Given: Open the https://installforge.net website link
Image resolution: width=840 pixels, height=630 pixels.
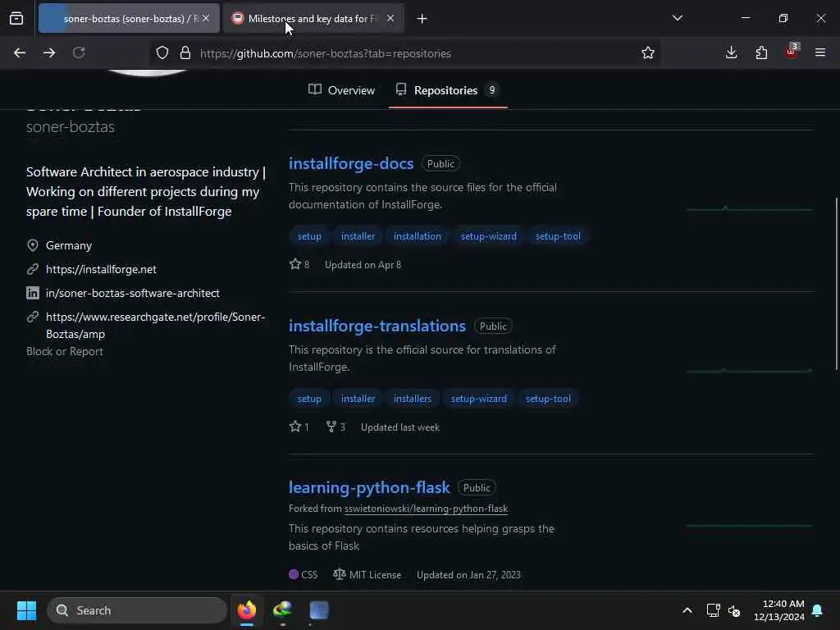Looking at the screenshot, I should [x=101, y=269].
